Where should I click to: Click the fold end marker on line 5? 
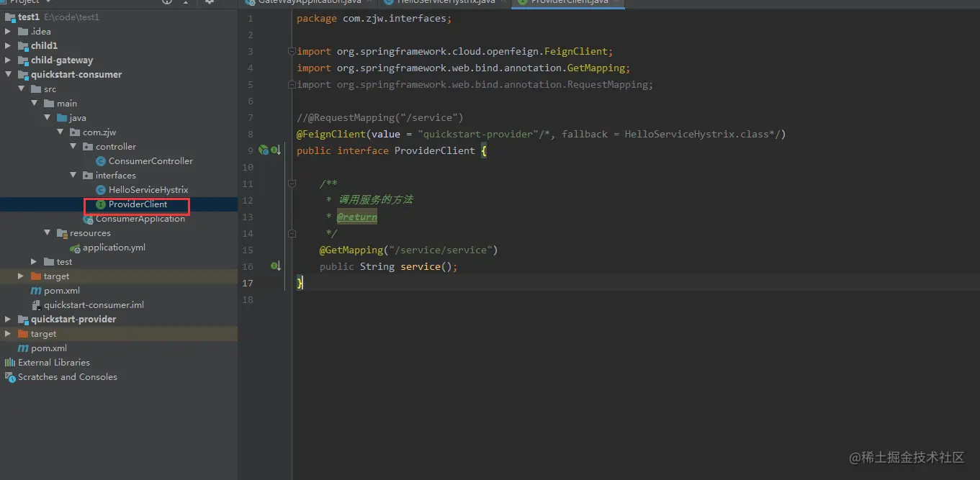pos(292,84)
